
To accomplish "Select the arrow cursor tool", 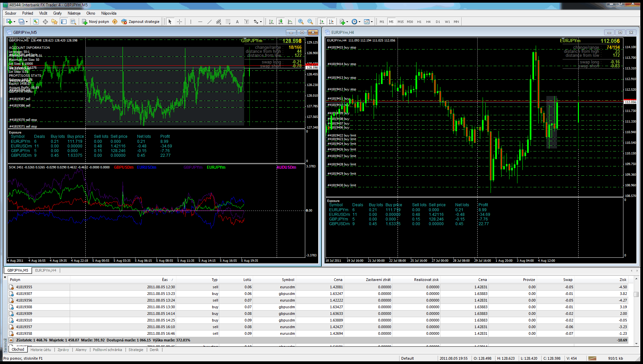I will [170, 22].
